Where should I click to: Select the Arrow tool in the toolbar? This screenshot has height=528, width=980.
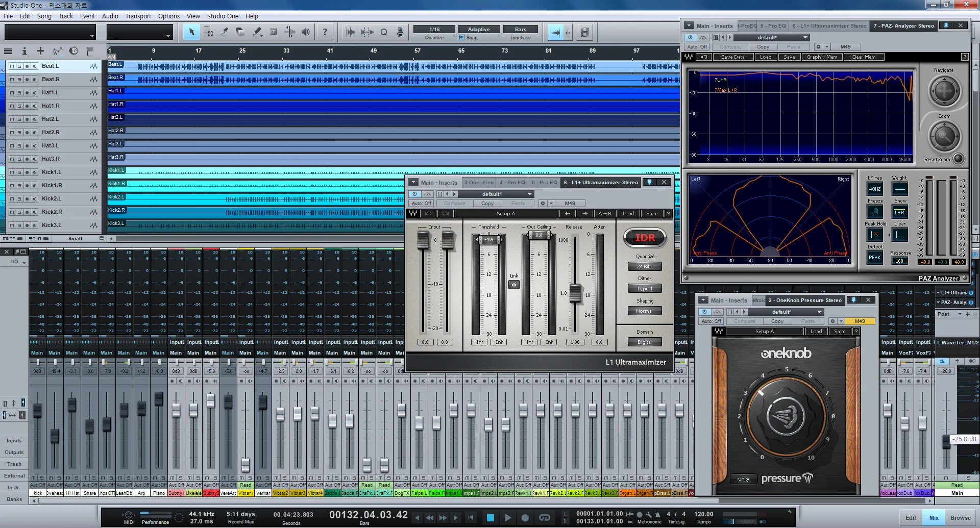[x=192, y=32]
